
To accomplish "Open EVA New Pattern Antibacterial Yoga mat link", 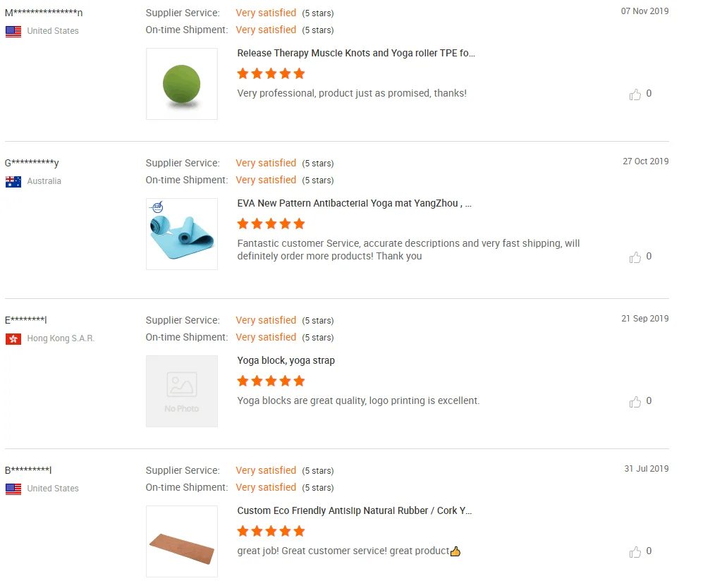I will (354, 203).
